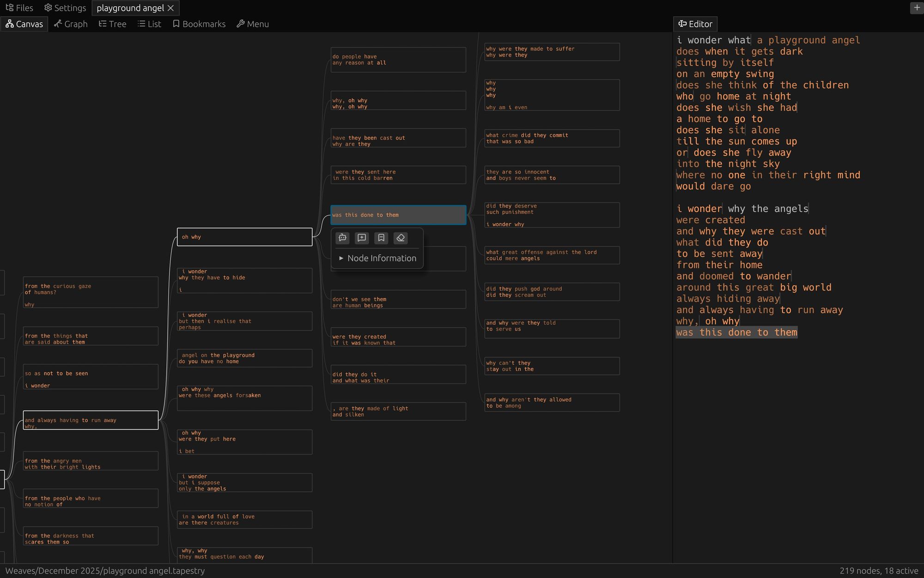Click 'was this done to them' line in editor
This screenshot has width=924, height=578.
pyautogui.click(x=736, y=332)
